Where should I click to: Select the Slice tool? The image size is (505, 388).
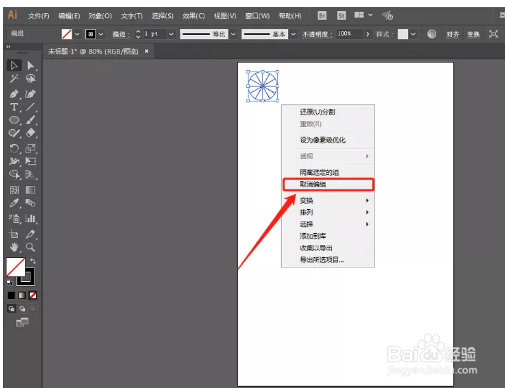tap(30, 234)
